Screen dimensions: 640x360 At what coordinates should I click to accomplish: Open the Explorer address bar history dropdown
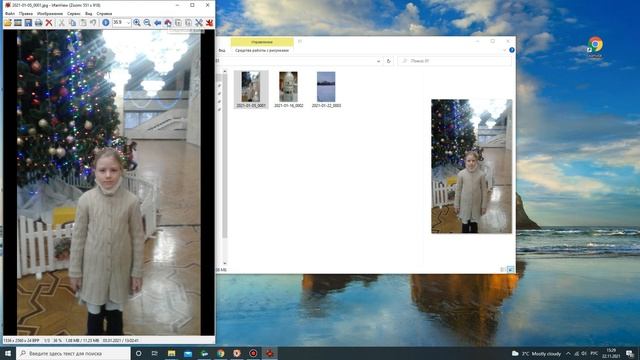(378, 61)
